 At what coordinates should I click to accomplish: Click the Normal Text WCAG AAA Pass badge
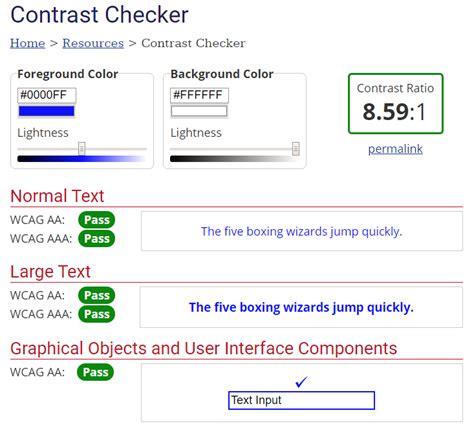(x=97, y=239)
